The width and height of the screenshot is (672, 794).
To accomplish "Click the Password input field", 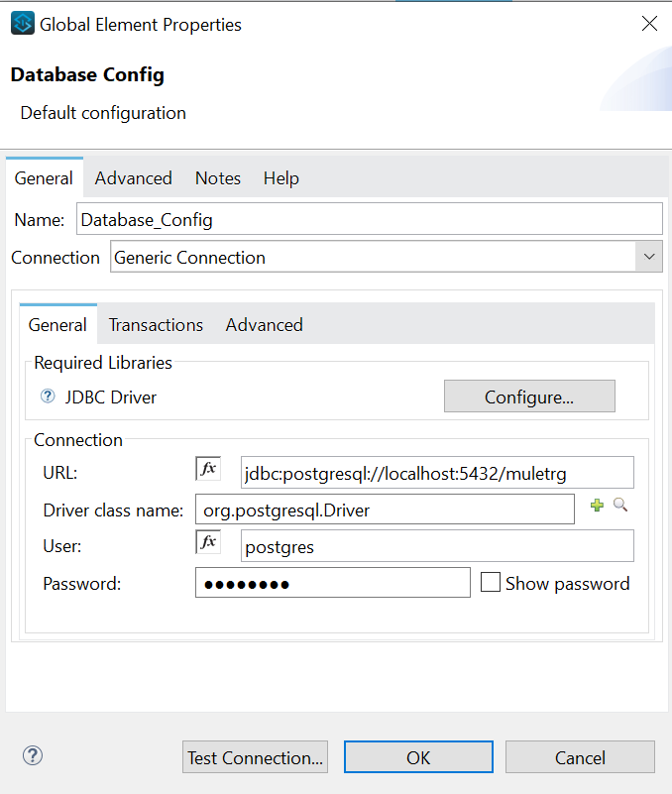I will tap(332, 582).
